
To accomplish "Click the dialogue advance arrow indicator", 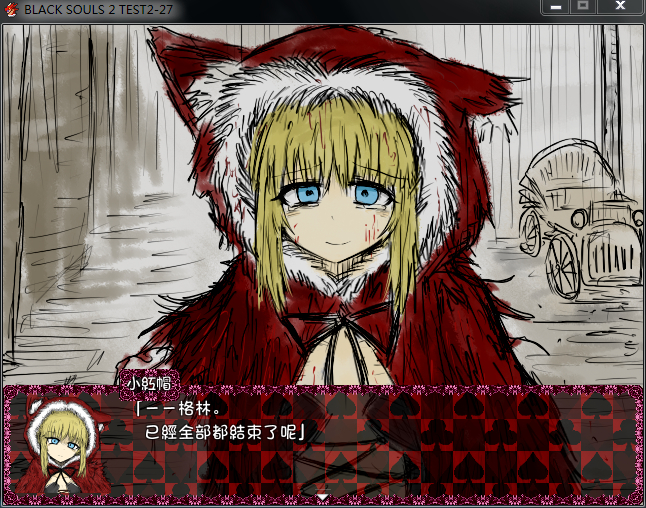I will pyautogui.click(x=323, y=497).
